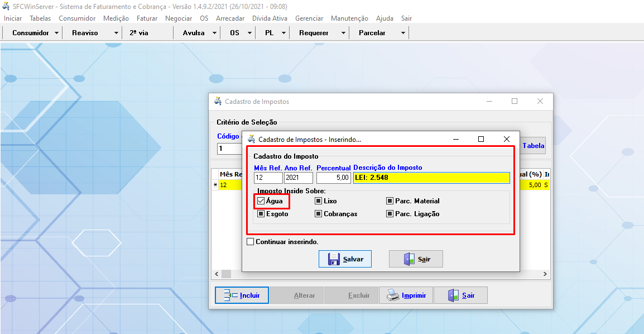Screen dimensions: 644x334
Task: Enable the Continuar inserindo checkbox
Action: [250, 242]
